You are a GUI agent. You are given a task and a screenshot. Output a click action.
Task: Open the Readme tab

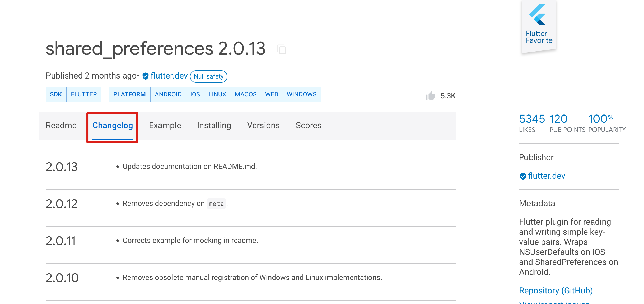pos(61,125)
